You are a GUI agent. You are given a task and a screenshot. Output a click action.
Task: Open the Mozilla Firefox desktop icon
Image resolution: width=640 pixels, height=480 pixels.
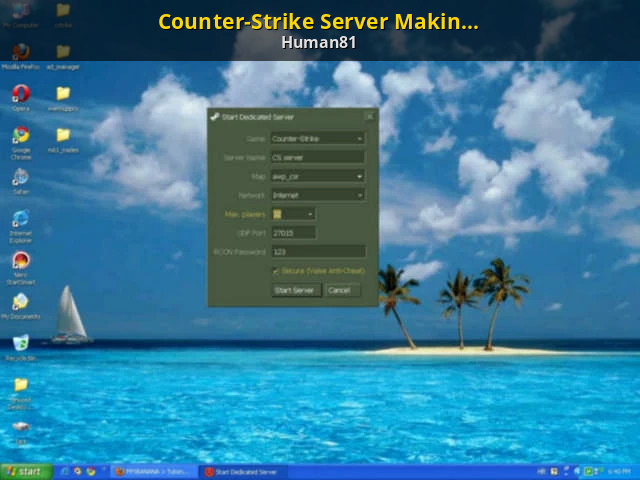coord(20,52)
